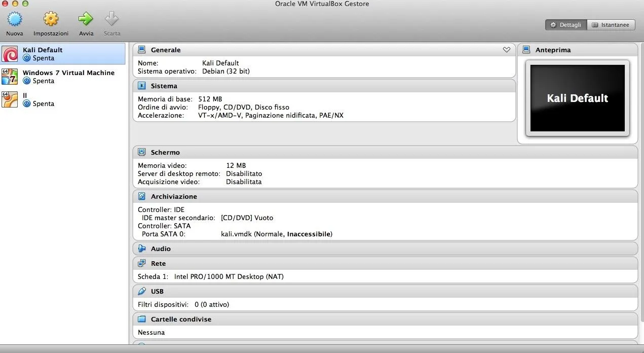This screenshot has height=353, width=644.
Task: Open the Archiviazione section header link
Action: coord(174,196)
